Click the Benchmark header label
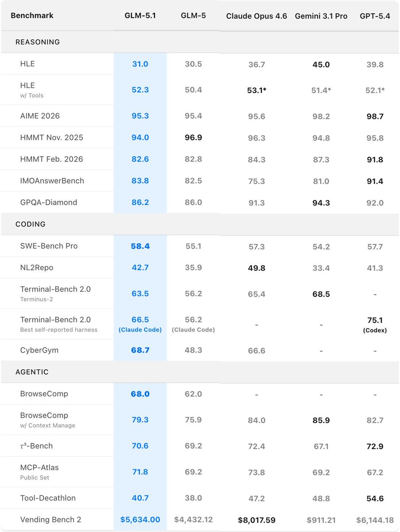Viewport: 400px width, 532px height. [x=32, y=16]
